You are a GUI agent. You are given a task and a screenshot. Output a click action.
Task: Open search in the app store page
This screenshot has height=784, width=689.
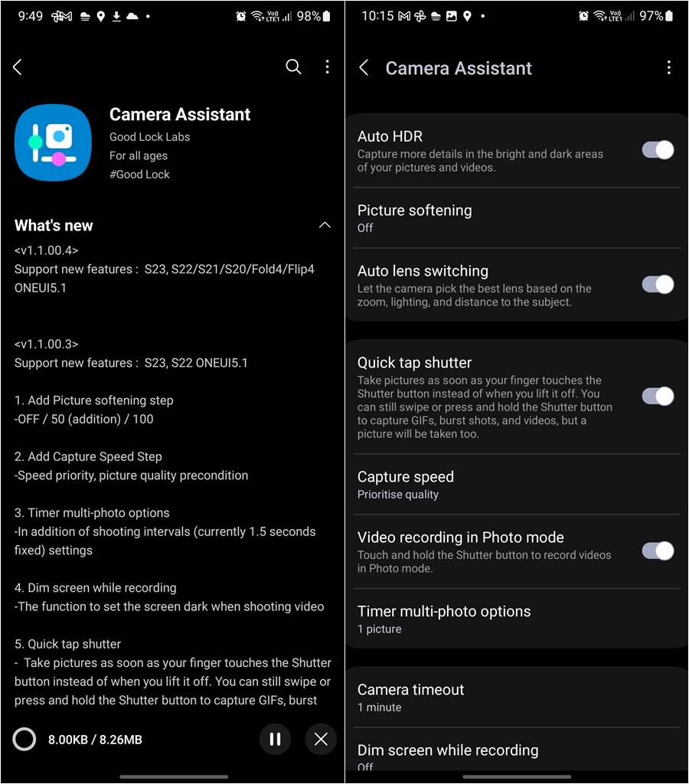[x=293, y=67]
